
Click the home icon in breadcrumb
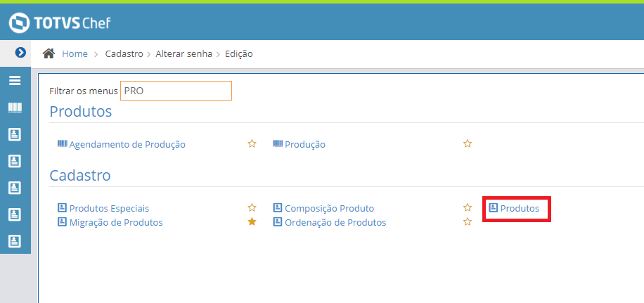pyautogui.click(x=49, y=53)
